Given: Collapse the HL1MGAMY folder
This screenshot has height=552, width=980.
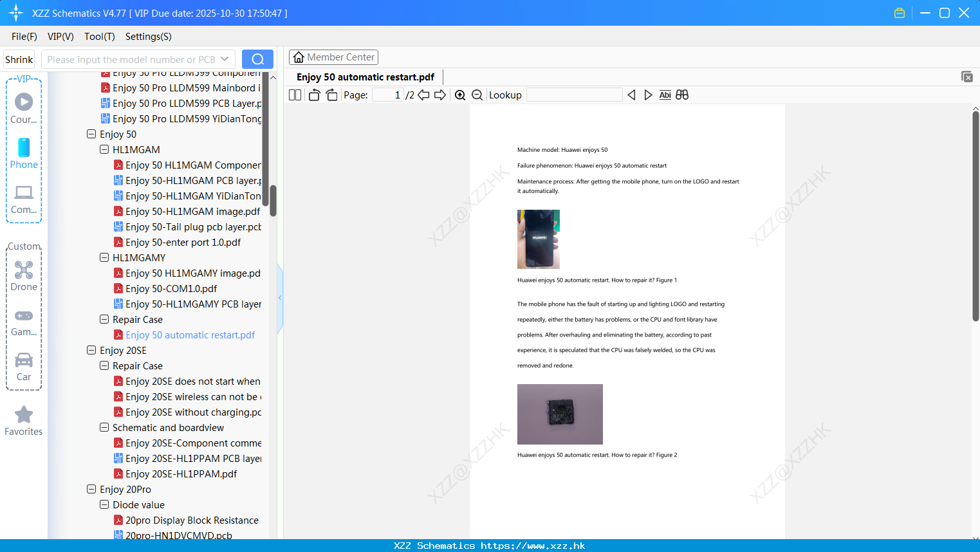Looking at the screenshot, I should point(104,258).
